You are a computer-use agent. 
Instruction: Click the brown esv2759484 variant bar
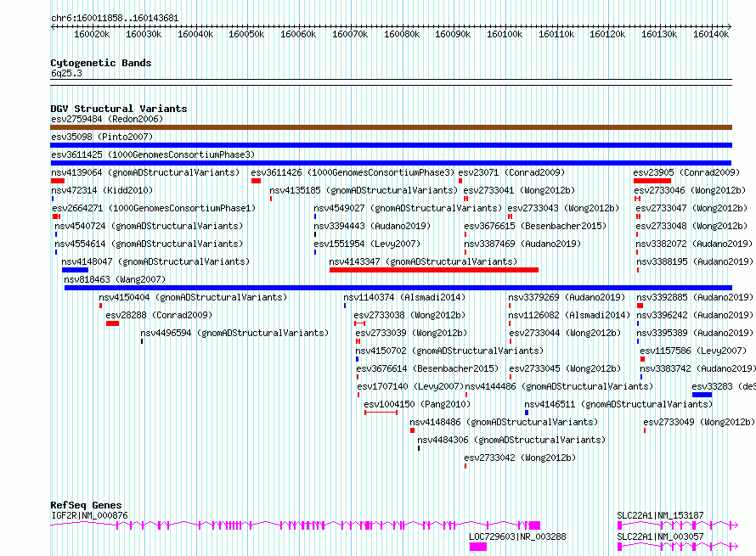pyautogui.click(x=391, y=127)
